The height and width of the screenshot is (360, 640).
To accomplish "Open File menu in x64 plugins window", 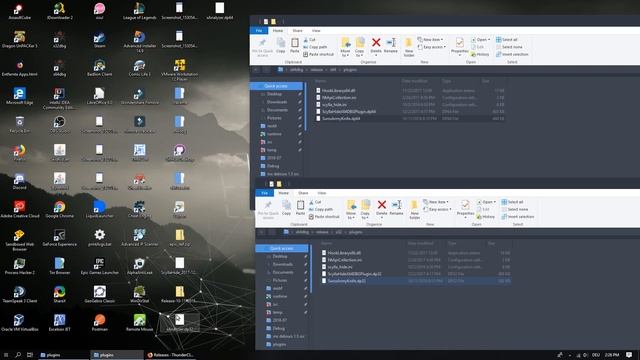I will point(259,31).
